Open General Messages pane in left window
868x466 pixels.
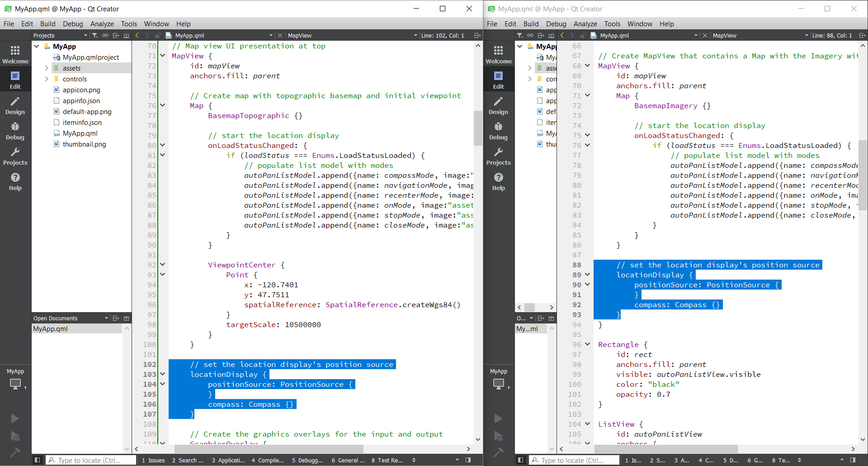pos(348,460)
